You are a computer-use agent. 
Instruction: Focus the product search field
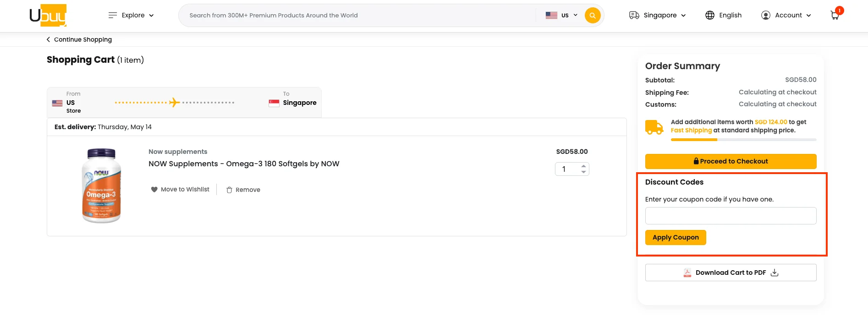click(357, 15)
